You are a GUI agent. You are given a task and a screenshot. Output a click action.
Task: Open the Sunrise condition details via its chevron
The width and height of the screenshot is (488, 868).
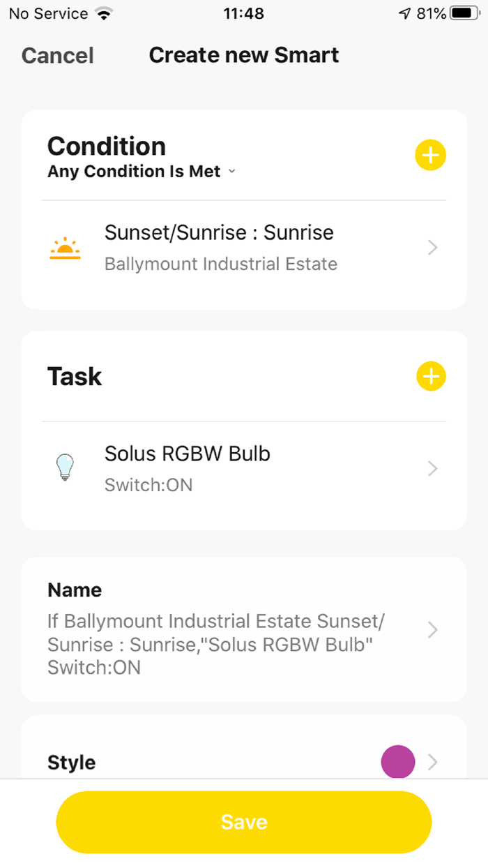point(432,248)
